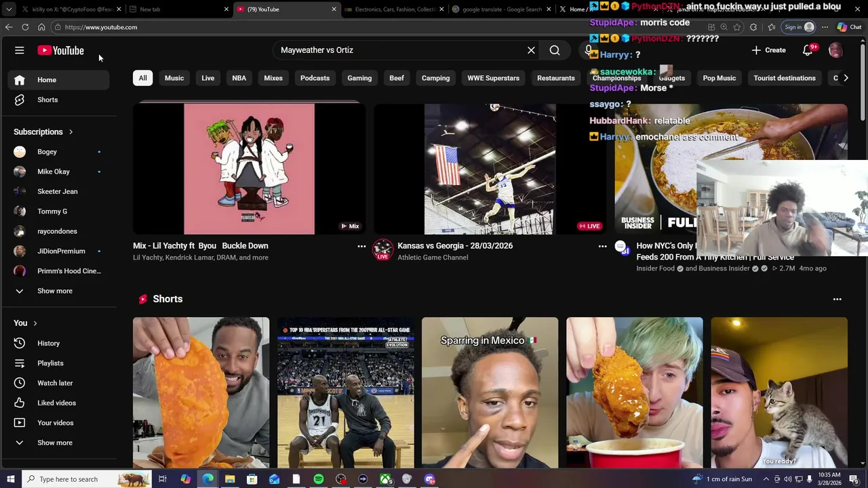Reload the page with browser refresh button

coord(25,27)
